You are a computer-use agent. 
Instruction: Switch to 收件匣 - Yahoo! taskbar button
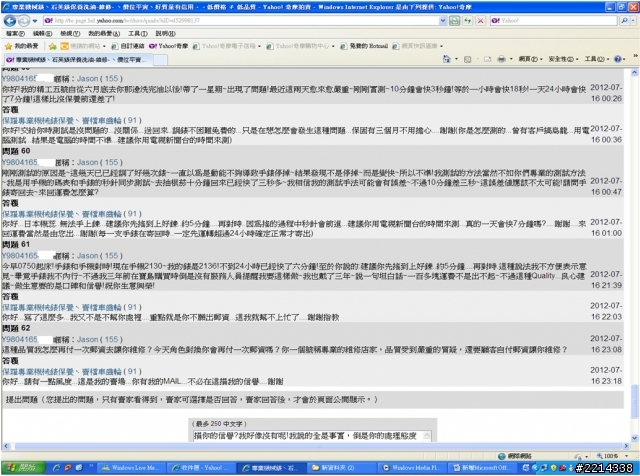(202, 468)
